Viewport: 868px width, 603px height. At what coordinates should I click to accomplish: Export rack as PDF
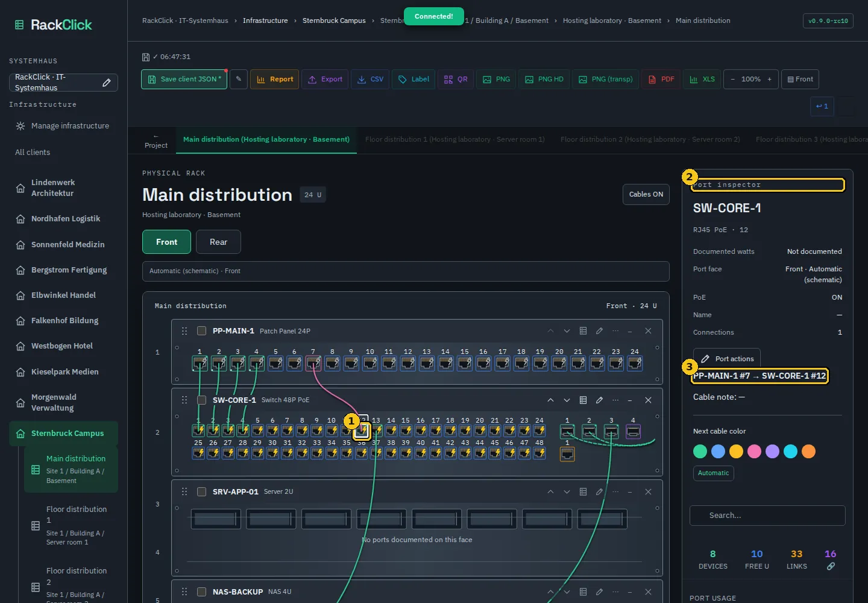pyautogui.click(x=661, y=79)
